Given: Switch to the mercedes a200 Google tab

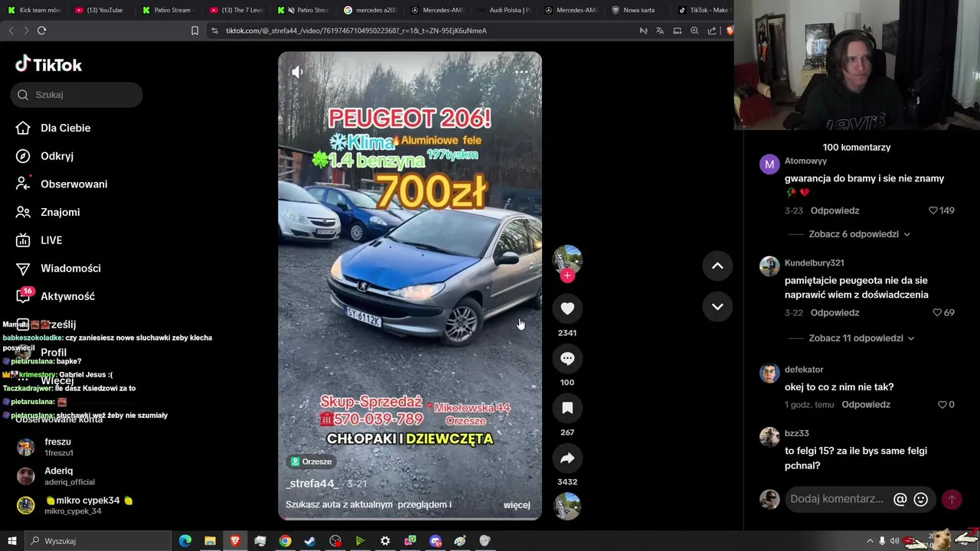Looking at the screenshot, I should point(372,10).
